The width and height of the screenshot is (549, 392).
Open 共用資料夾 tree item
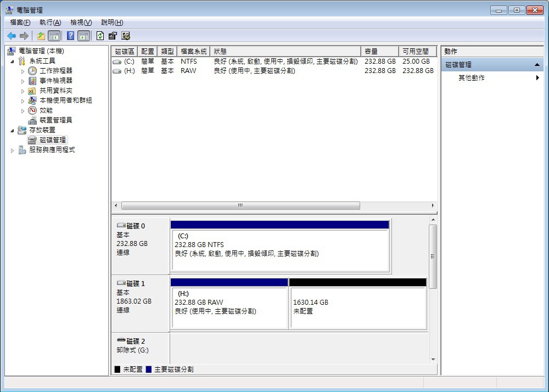56,91
